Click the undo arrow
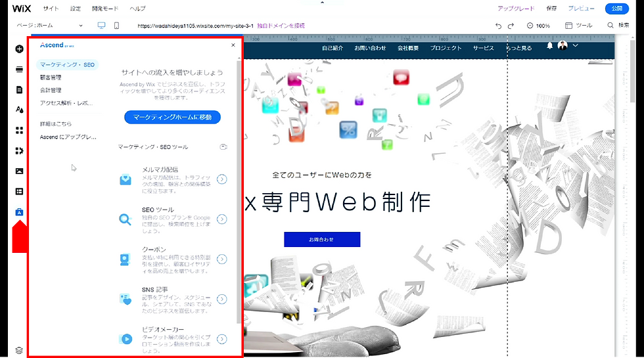The image size is (644, 358). pyautogui.click(x=498, y=26)
